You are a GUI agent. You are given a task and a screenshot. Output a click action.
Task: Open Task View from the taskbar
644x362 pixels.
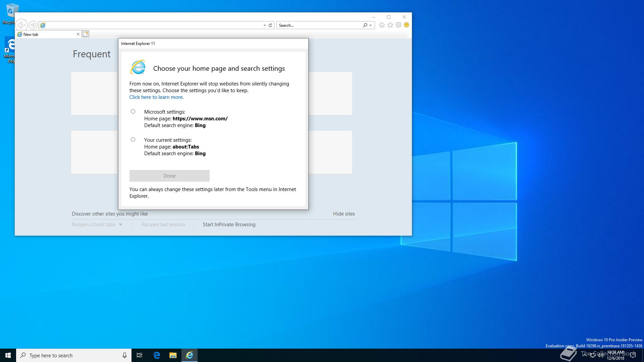(140, 355)
